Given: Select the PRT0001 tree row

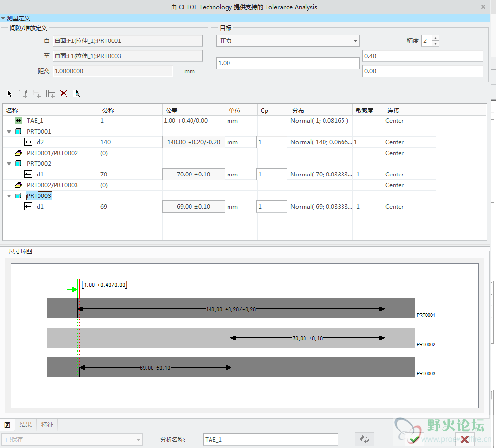Looking at the screenshot, I should 219,131.
